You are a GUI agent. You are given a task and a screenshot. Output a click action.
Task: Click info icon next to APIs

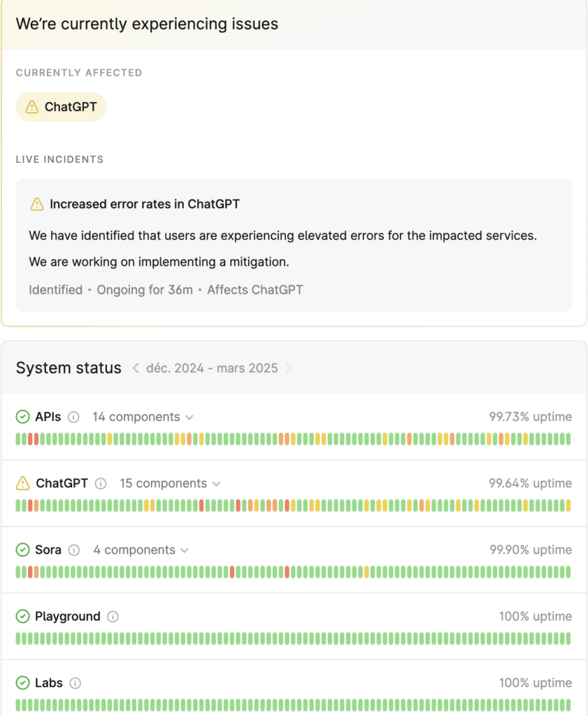(76, 417)
